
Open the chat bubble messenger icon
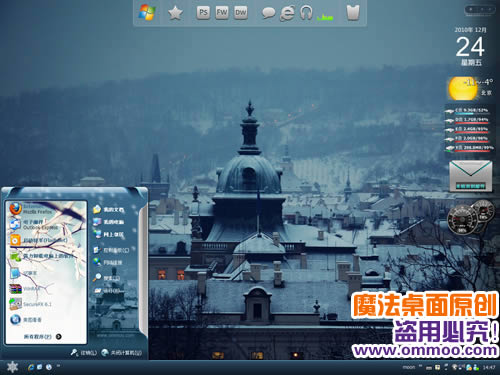(268, 13)
